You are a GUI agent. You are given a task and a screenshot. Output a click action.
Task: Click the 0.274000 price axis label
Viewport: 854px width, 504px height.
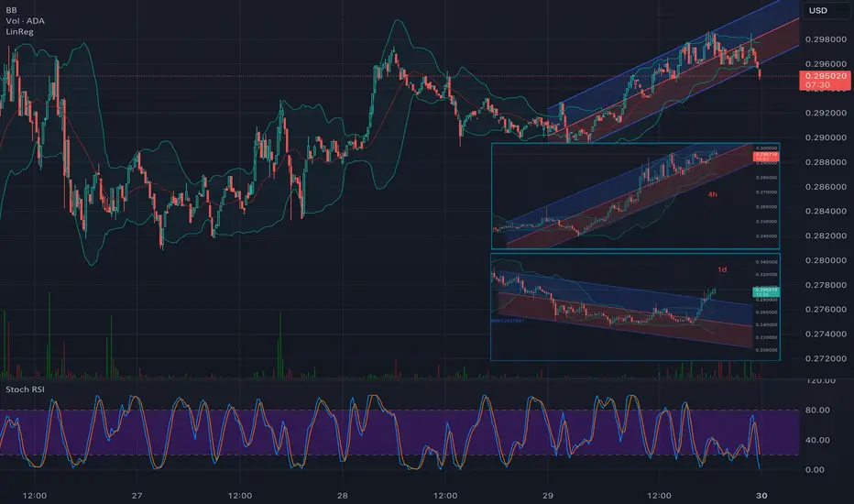826,334
